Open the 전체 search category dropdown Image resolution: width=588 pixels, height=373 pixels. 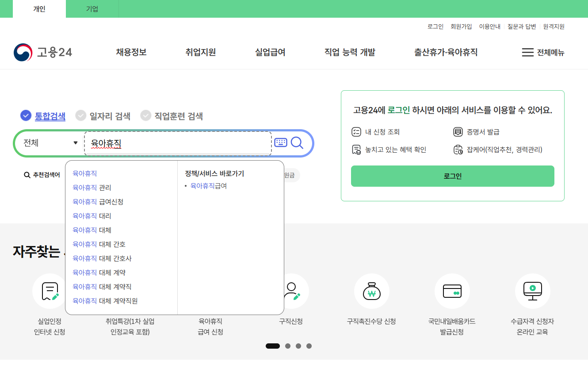(49, 142)
